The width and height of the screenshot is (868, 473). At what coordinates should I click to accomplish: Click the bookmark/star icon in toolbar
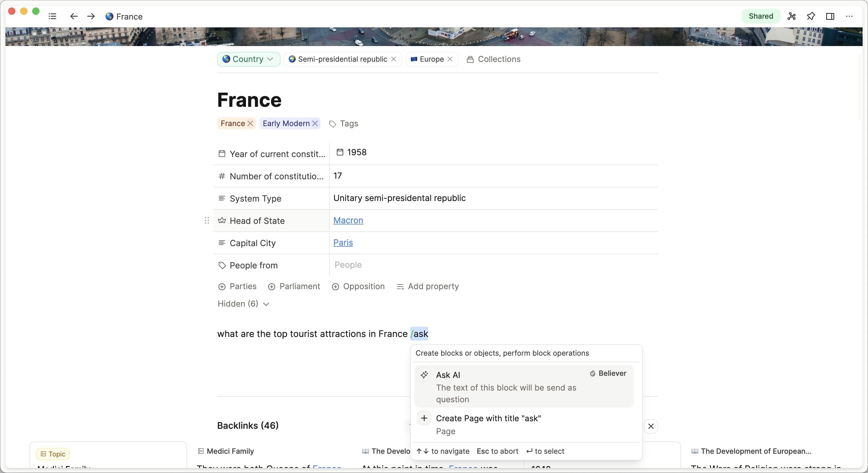811,16
